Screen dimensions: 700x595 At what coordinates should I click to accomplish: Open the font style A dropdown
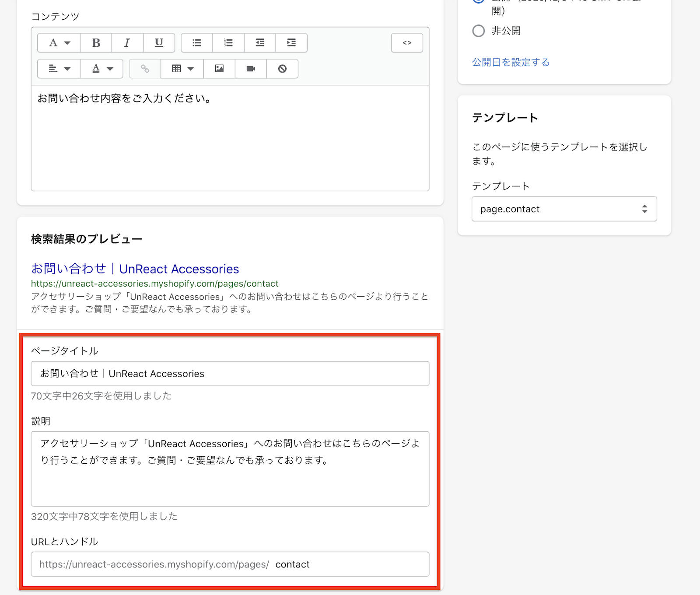[59, 43]
